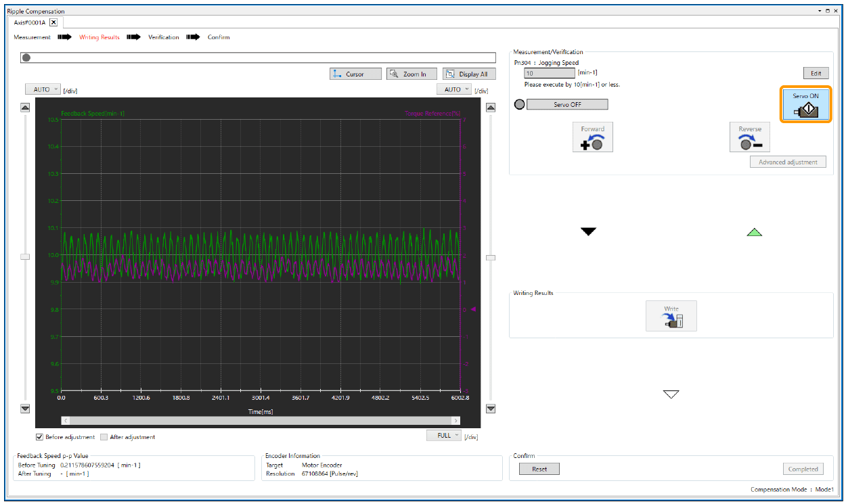Expand the FULL time scale dropdown
Image resolution: width=846 pixels, height=504 pixels.
[x=444, y=436]
